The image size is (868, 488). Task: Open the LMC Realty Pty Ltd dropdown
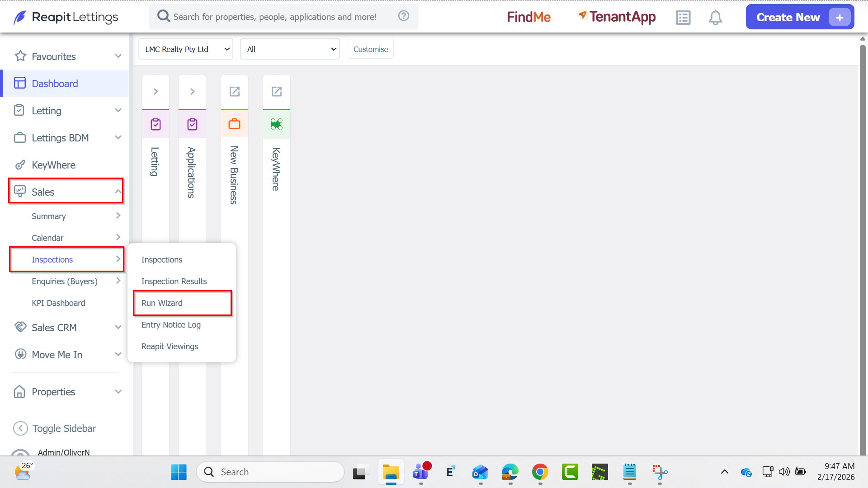pyautogui.click(x=186, y=49)
